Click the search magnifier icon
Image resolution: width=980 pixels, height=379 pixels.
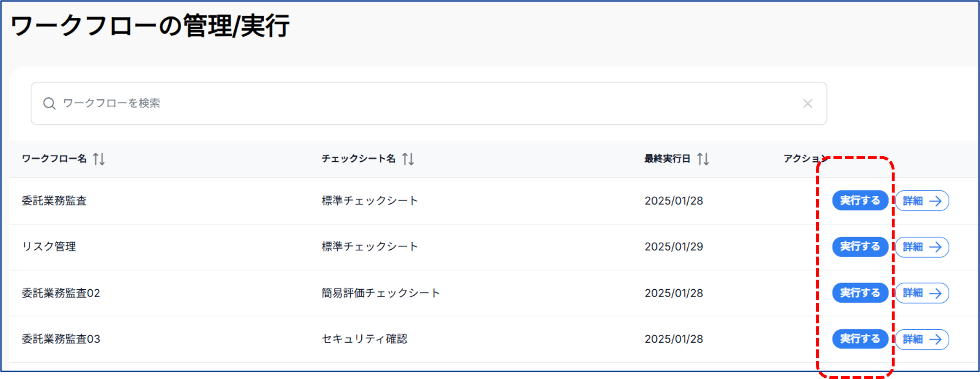click(x=49, y=104)
